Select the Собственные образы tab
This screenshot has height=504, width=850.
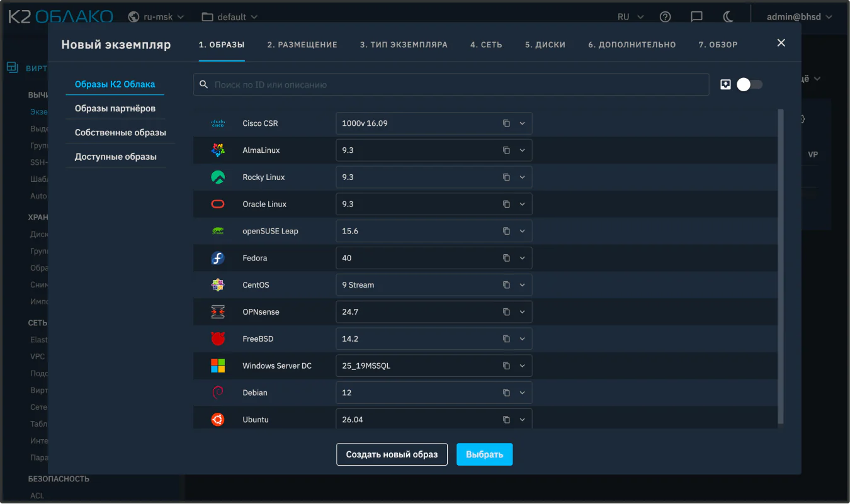click(x=120, y=133)
